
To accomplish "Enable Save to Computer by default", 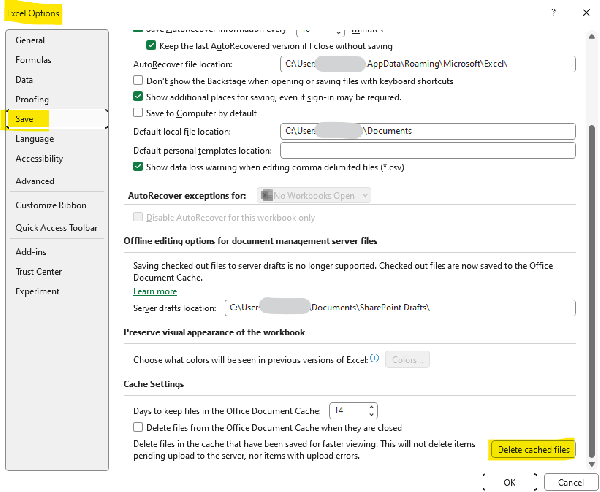I will [x=138, y=114].
